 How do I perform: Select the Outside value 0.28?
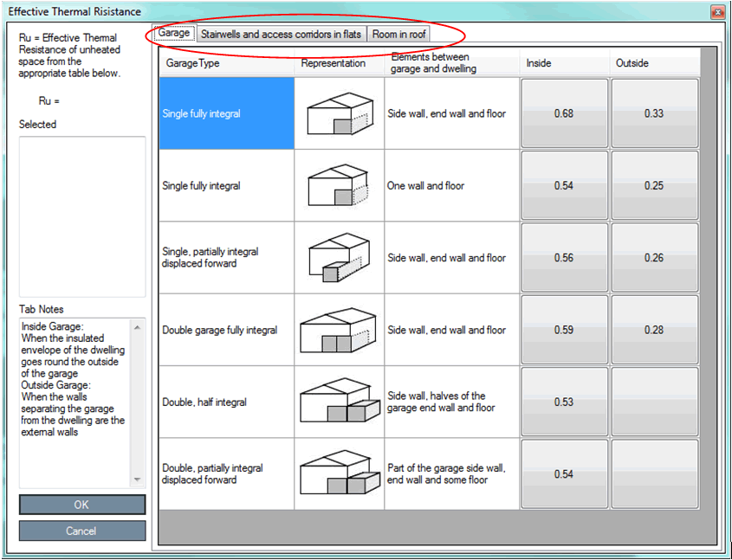point(654,330)
